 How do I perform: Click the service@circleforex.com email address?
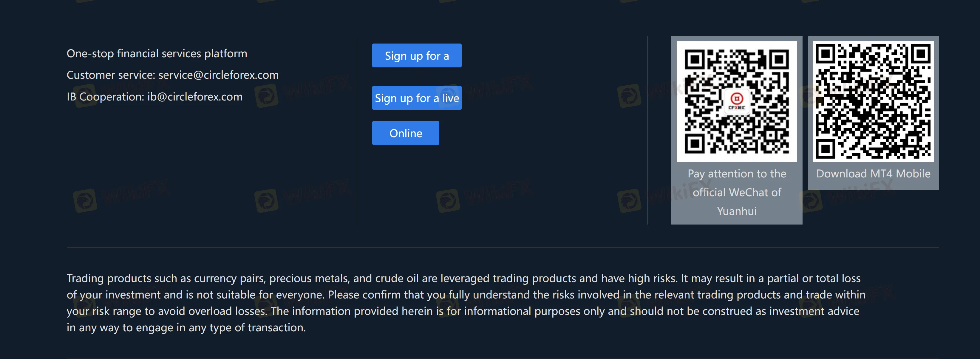click(218, 75)
